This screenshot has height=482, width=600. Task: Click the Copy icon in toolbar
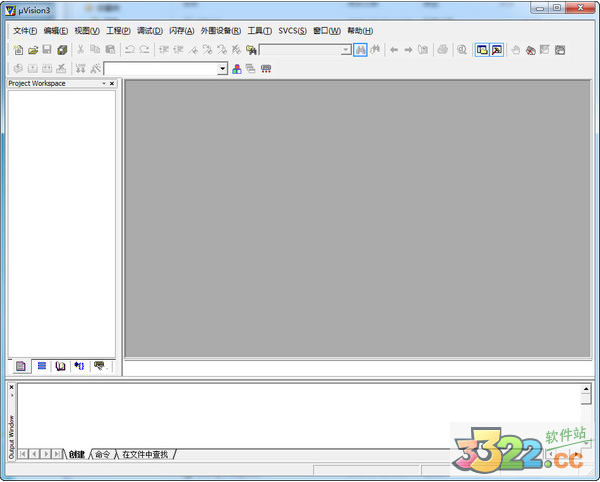pyautogui.click(x=95, y=50)
